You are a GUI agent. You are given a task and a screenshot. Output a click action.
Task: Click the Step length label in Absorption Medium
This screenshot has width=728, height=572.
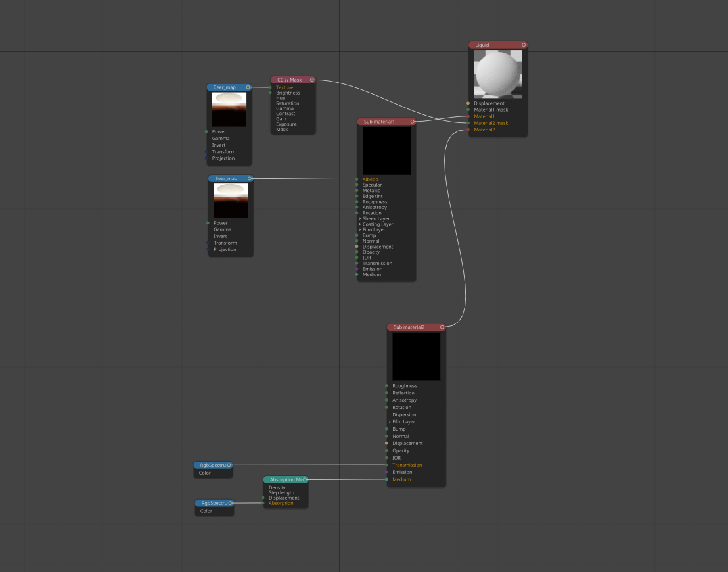coord(281,492)
